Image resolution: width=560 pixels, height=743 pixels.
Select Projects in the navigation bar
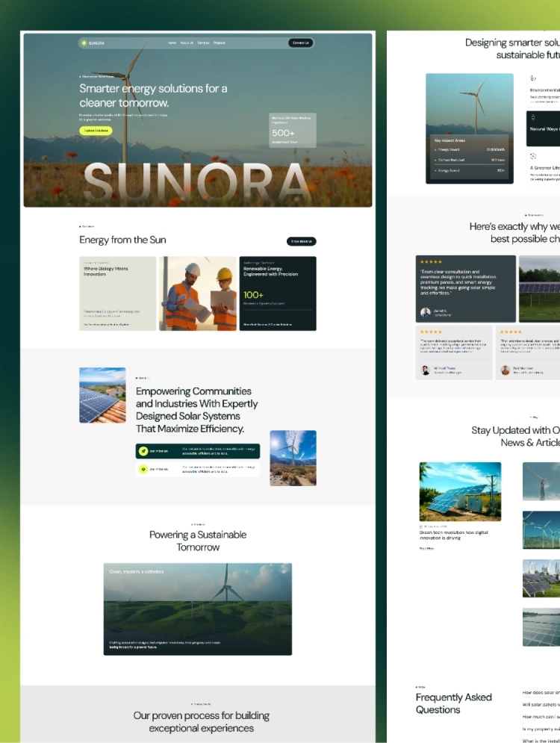point(220,43)
